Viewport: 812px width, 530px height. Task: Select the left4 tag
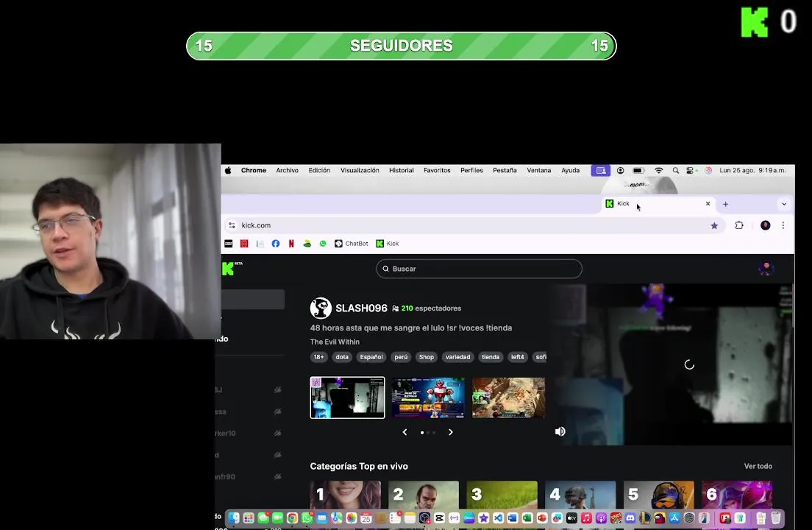517,357
